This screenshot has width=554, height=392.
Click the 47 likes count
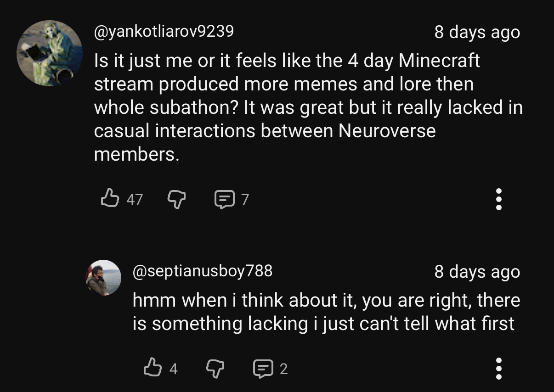click(135, 200)
